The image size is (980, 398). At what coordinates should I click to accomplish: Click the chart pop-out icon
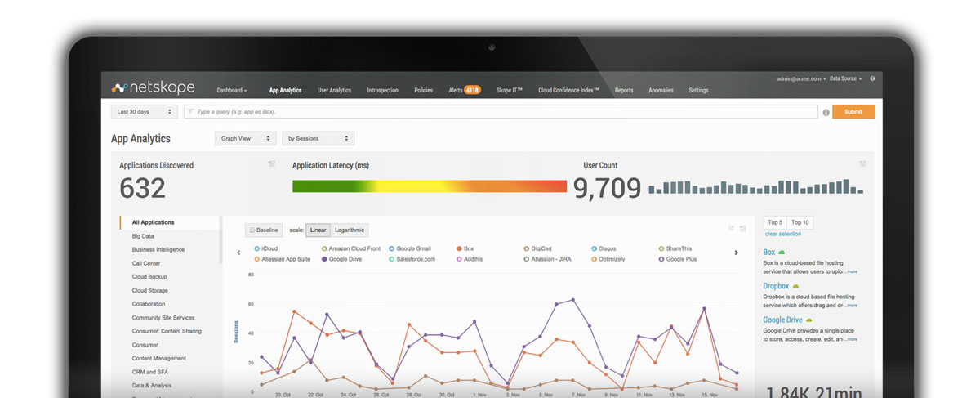tap(731, 229)
